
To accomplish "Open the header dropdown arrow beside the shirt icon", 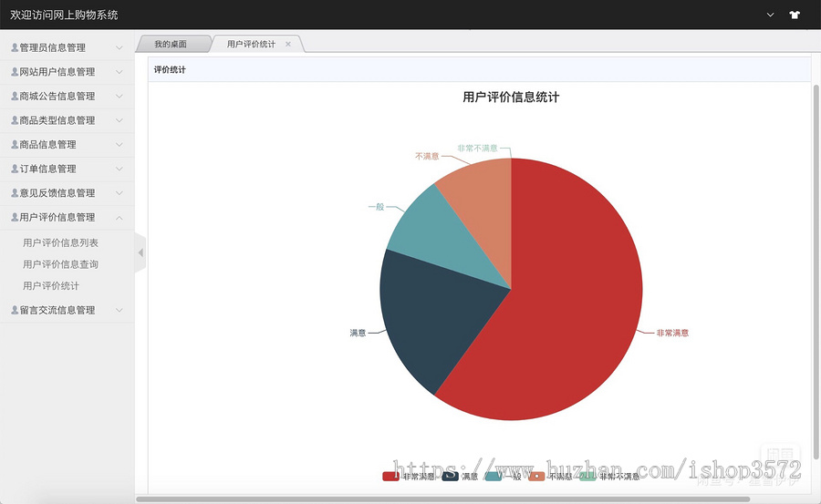I will (770, 15).
